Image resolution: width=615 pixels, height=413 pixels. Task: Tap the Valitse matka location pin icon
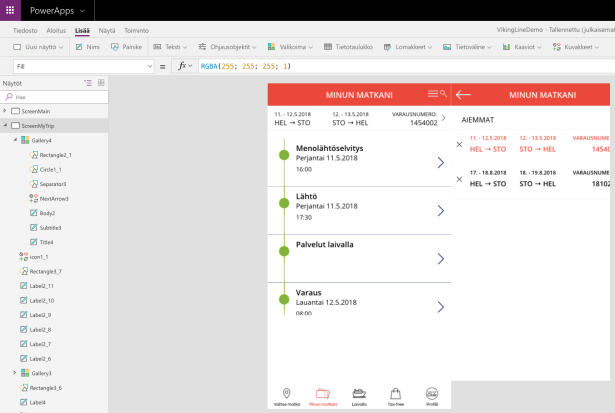tap(286, 393)
